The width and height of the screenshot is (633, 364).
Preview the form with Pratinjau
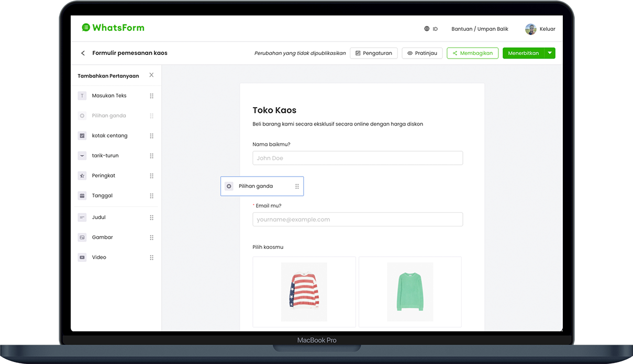422,53
